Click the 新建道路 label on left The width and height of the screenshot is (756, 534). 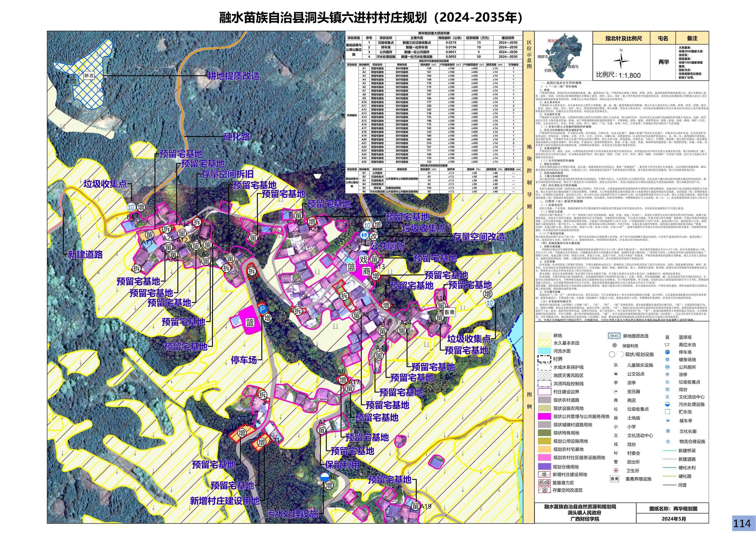(x=85, y=254)
